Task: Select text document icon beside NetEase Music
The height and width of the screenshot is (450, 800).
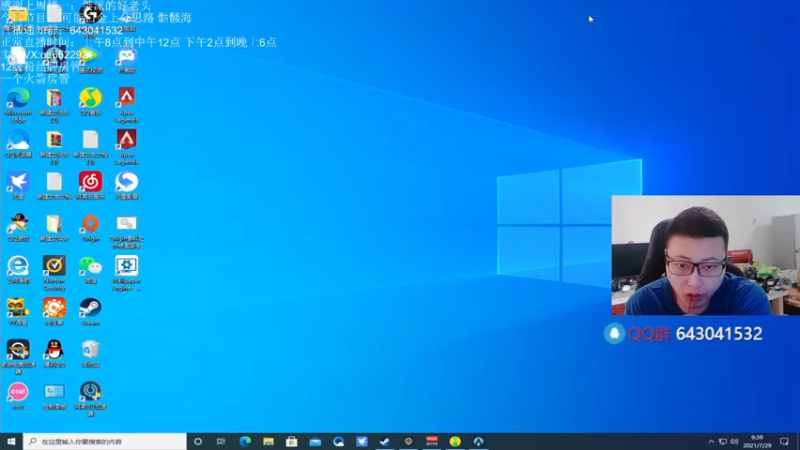Action: click(54, 185)
